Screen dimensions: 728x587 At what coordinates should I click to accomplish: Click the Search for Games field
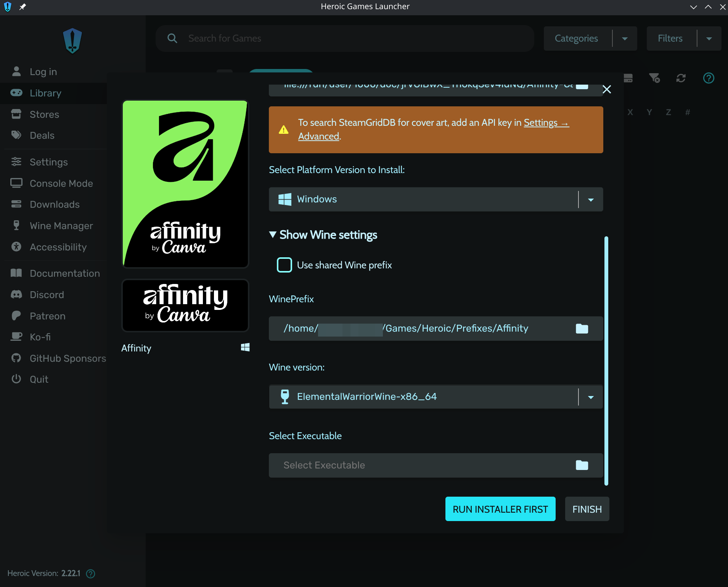point(345,38)
